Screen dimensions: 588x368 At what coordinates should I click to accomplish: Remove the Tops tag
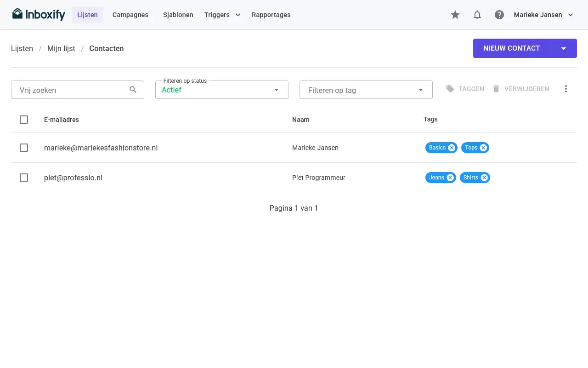pyautogui.click(x=483, y=148)
